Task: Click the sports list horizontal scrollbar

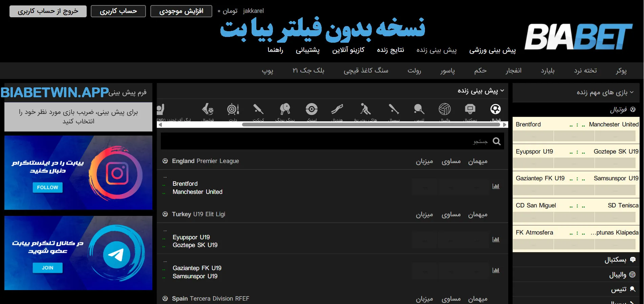Action: pyautogui.click(x=371, y=125)
